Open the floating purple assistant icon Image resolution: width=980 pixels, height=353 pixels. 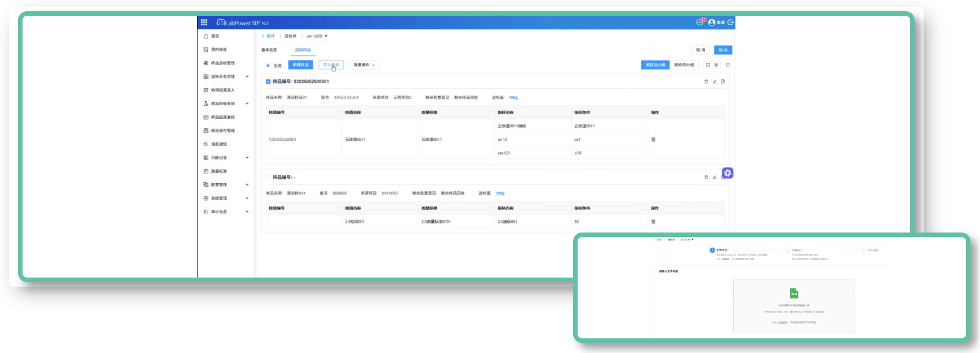coord(728,173)
